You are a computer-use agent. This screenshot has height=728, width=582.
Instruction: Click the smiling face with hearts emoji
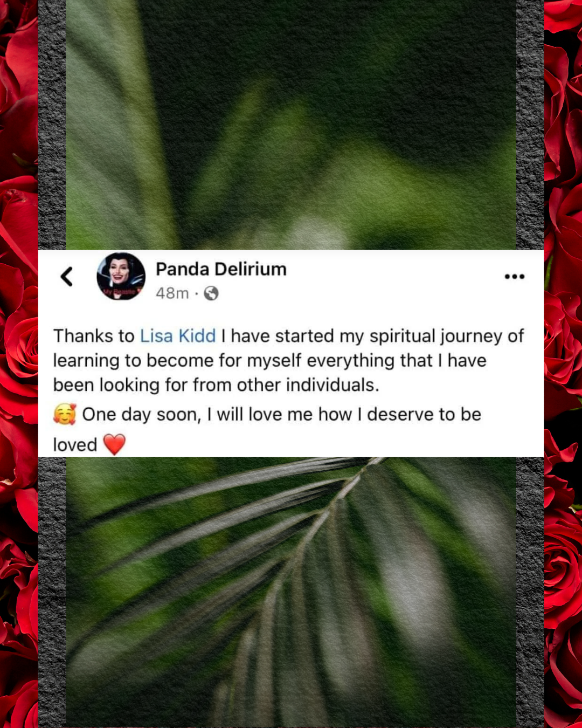(x=65, y=414)
